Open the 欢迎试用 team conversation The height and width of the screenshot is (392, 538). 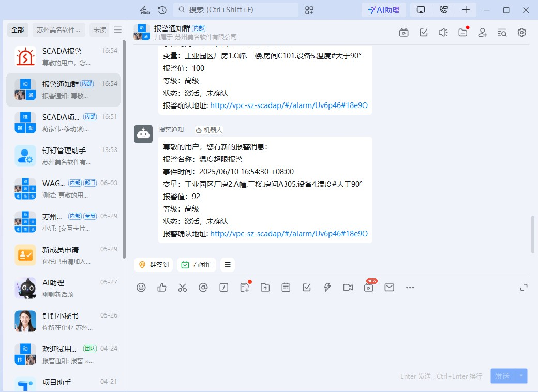64,355
